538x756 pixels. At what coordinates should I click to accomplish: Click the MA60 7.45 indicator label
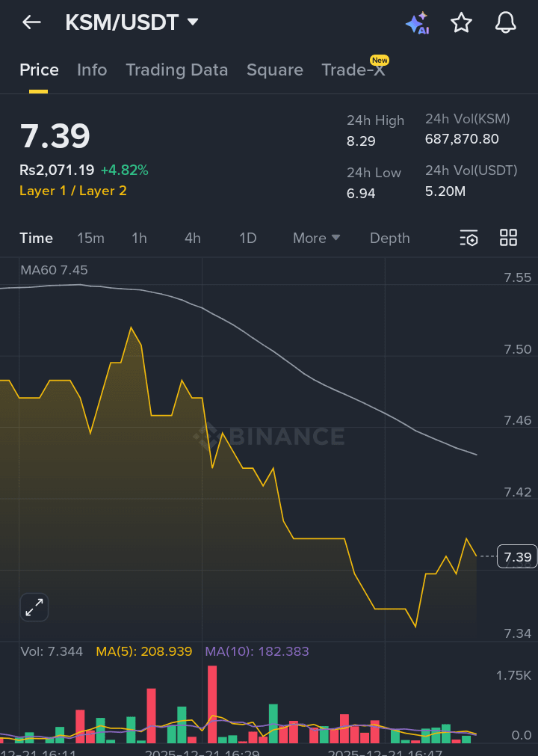54,270
